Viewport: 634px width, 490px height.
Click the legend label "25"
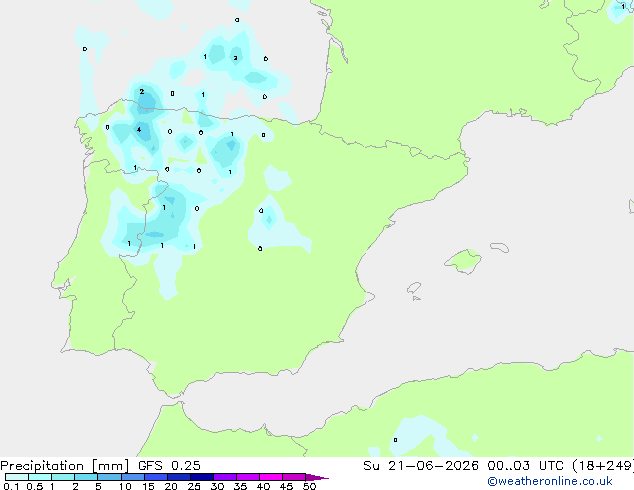pos(194,486)
